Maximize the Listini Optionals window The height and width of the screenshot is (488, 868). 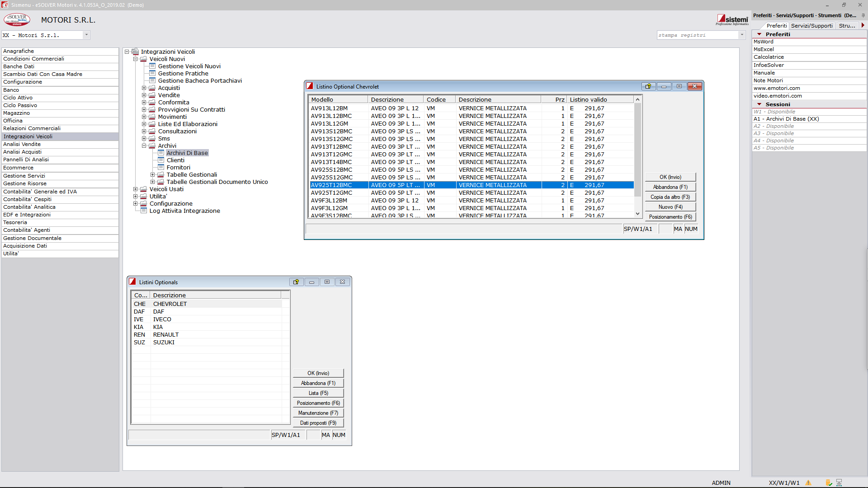[327, 282]
